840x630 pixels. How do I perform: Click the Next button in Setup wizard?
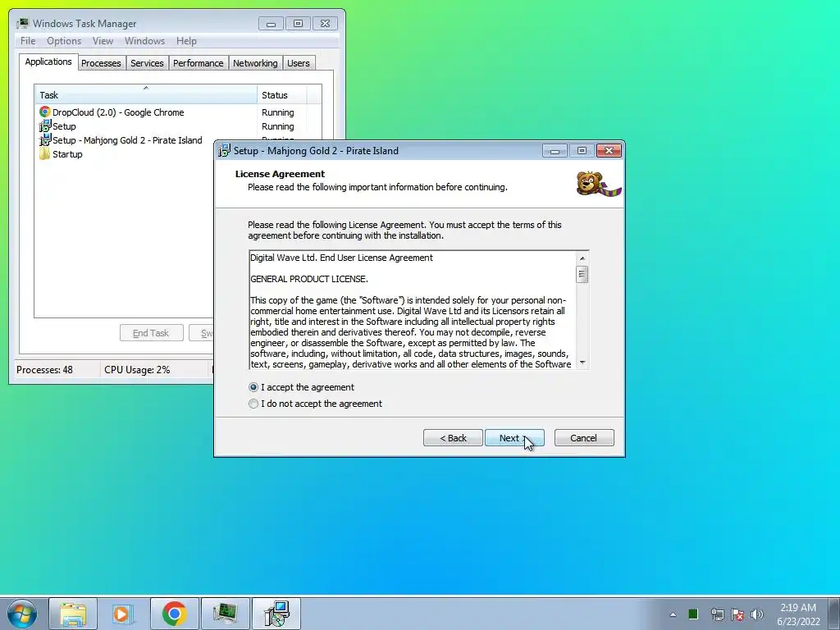coord(514,438)
